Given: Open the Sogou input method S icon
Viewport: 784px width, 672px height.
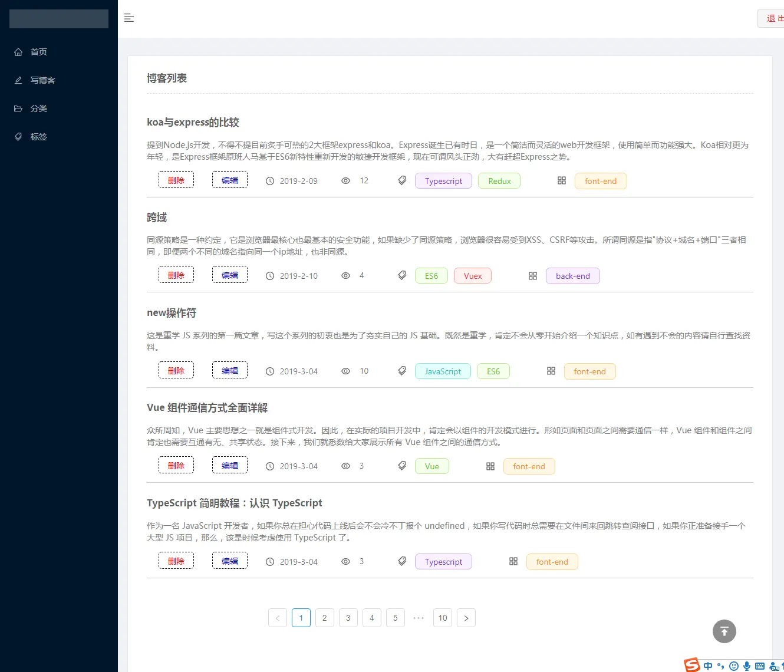Looking at the screenshot, I should coord(692,665).
